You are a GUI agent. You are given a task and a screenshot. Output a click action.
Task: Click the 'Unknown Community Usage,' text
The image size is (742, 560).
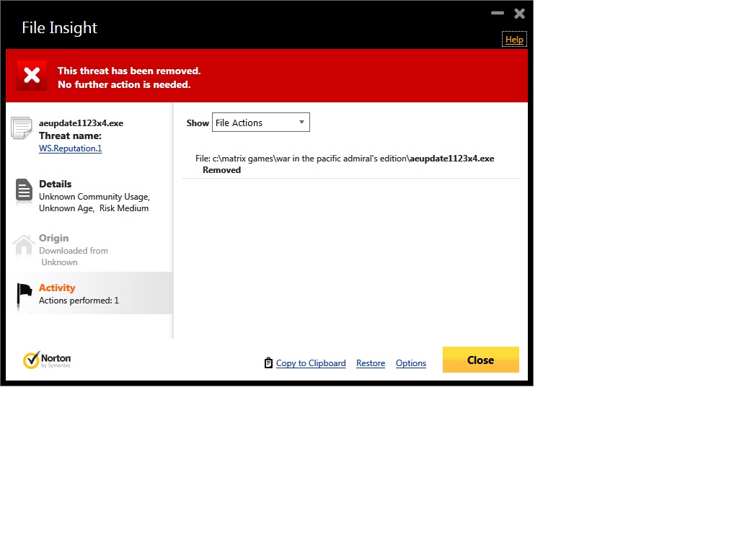point(94,197)
